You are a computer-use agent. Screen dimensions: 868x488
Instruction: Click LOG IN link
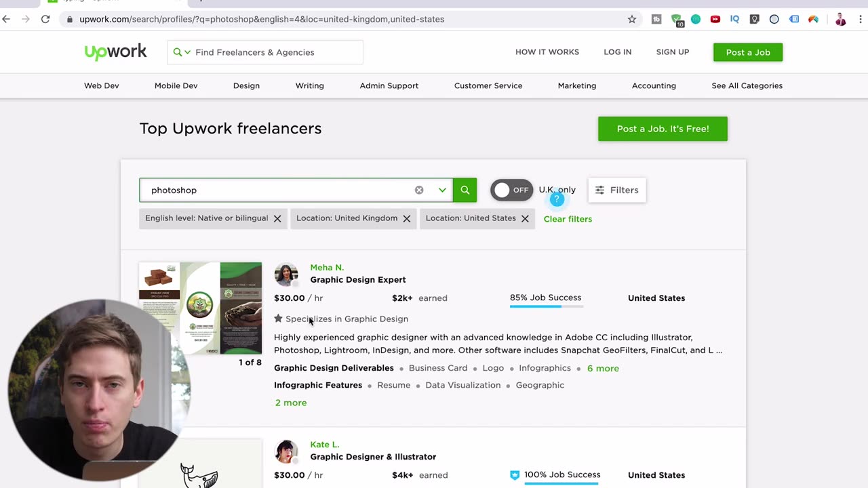pos(618,52)
